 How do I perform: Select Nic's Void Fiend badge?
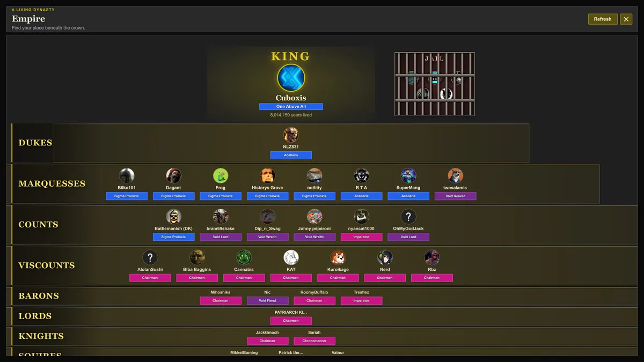[x=267, y=300]
